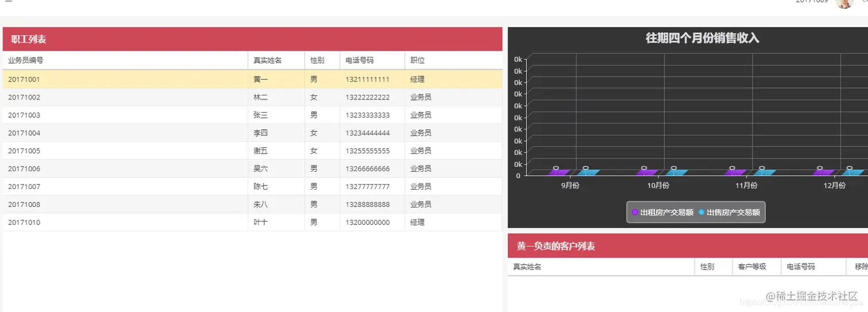This screenshot has height=312, width=868.
Task: Click the 职工列表 panel header
Action: (252, 39)
